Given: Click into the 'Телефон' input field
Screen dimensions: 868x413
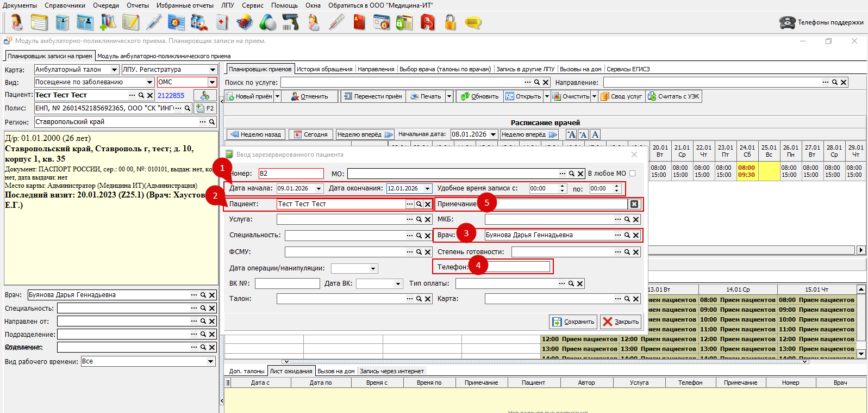Looking at the screenshot, I should 519,267.
